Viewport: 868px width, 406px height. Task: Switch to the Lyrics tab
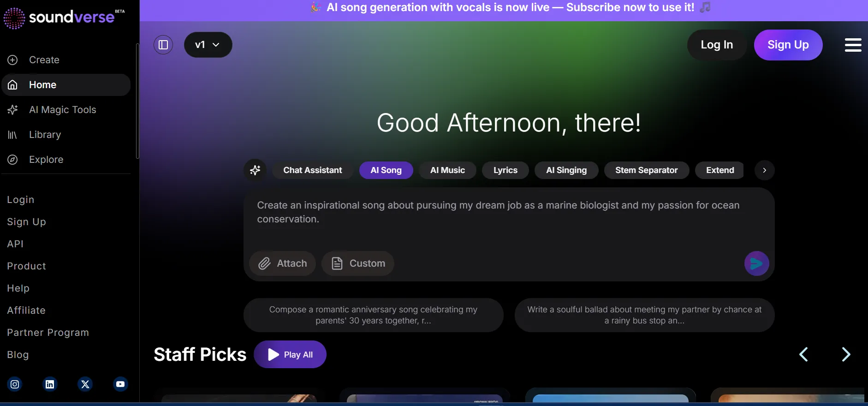505,170
